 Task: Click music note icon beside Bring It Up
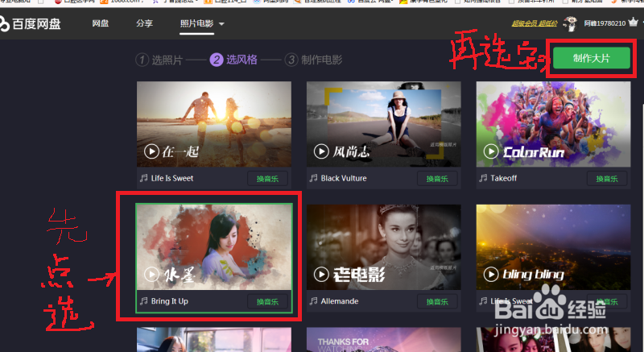(x=143, y=301)
